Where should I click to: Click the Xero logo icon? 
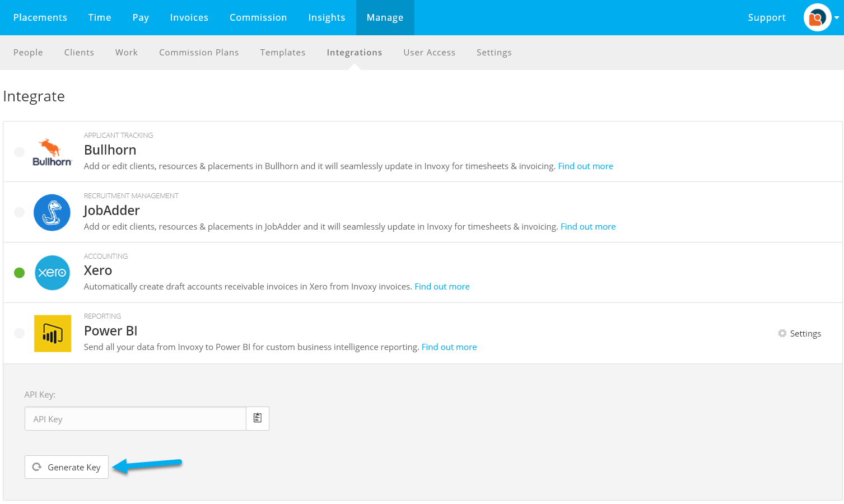coord(52,273)
